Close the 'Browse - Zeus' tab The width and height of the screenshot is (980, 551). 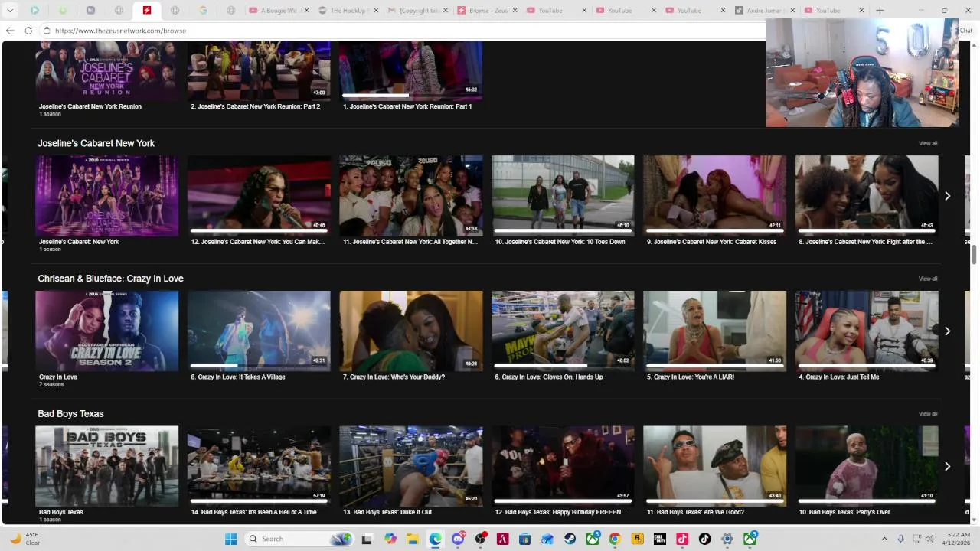coord(514,11)
